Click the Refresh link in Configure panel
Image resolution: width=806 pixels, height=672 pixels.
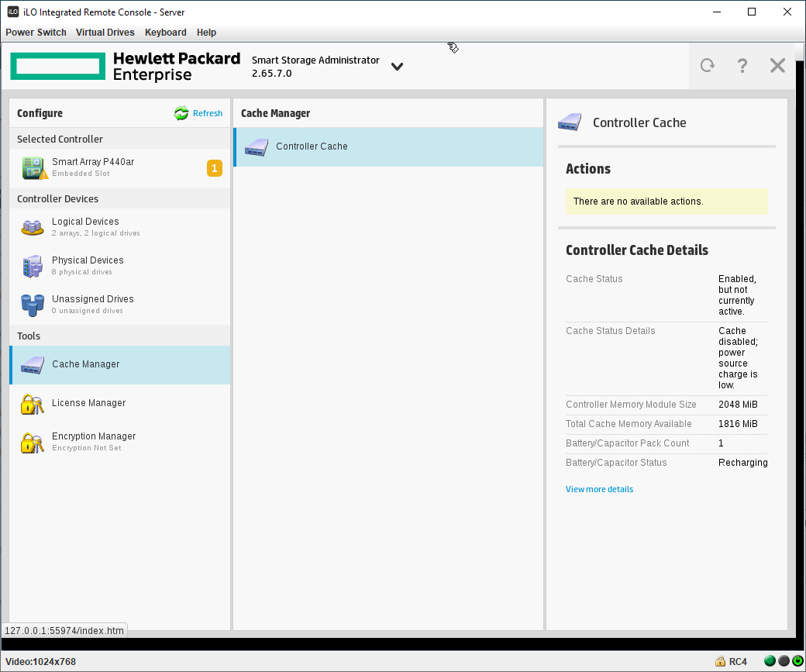tap(208, 113)
